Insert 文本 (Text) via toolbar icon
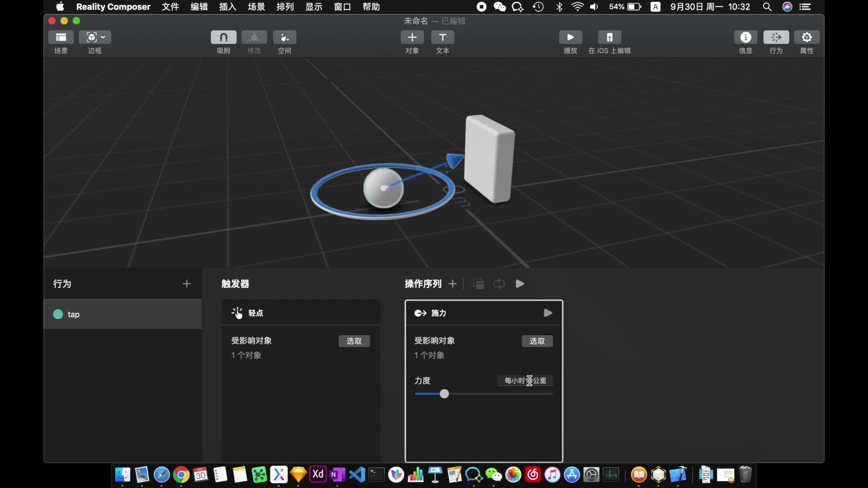Image resolution: width=868 pixels, height=488 pixels. tap(443, 37)
